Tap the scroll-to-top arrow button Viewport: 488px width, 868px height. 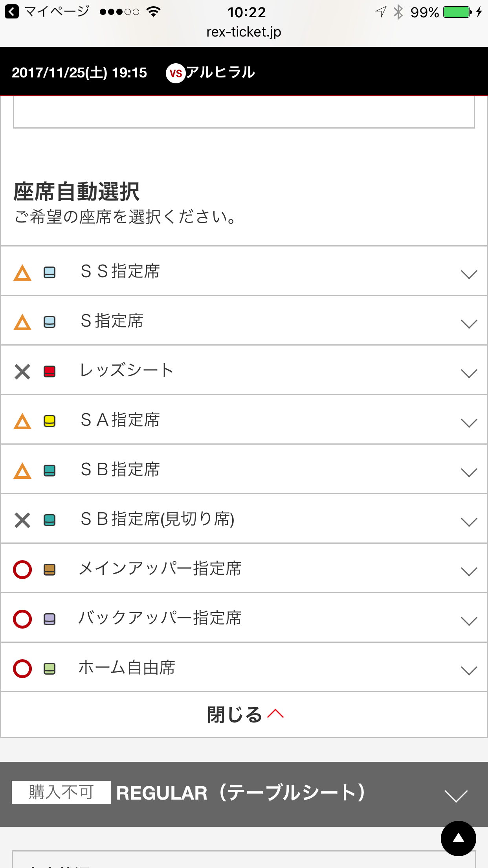coord(458,838)
